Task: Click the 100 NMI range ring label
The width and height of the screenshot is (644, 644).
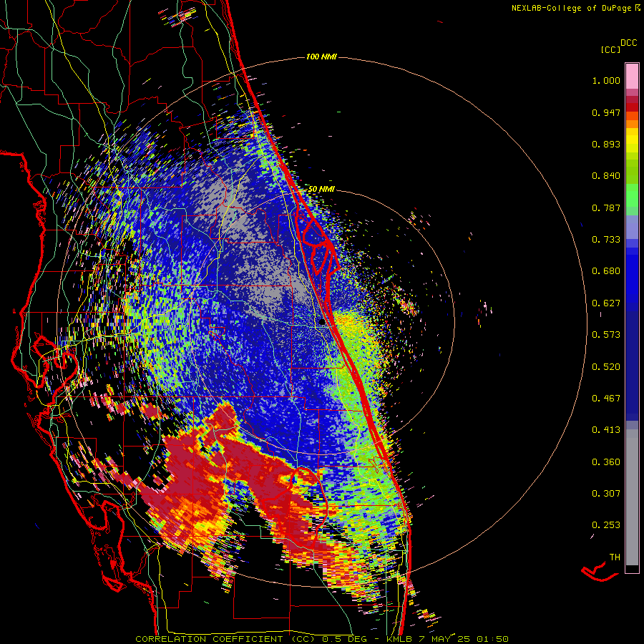Action: (x=321, y=57)
